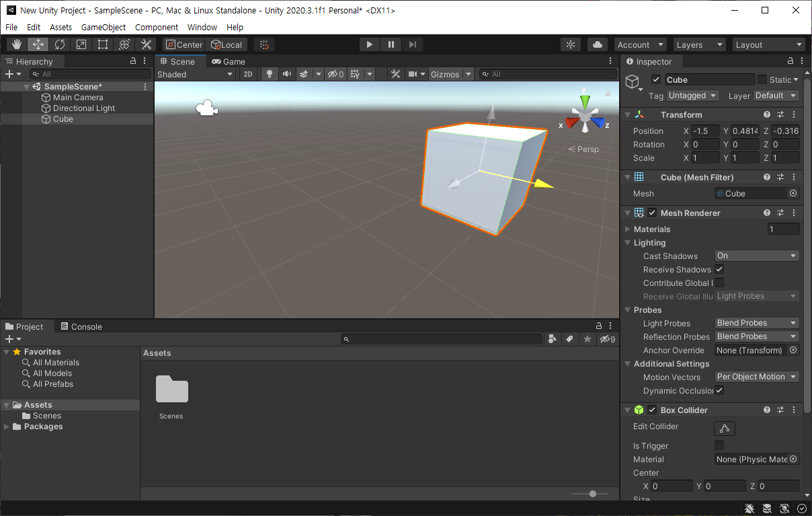Switch to the Console tab
812x516 pixels.
[x=81, y=326]
